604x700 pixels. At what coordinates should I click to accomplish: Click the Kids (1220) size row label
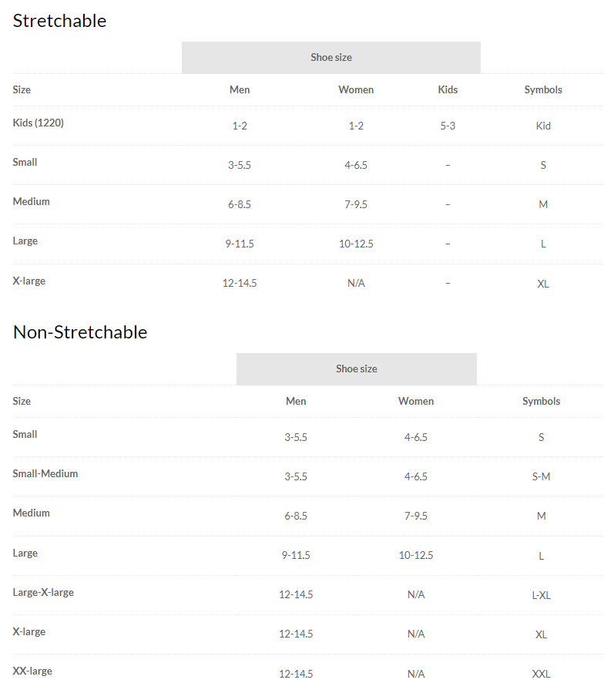39,123
